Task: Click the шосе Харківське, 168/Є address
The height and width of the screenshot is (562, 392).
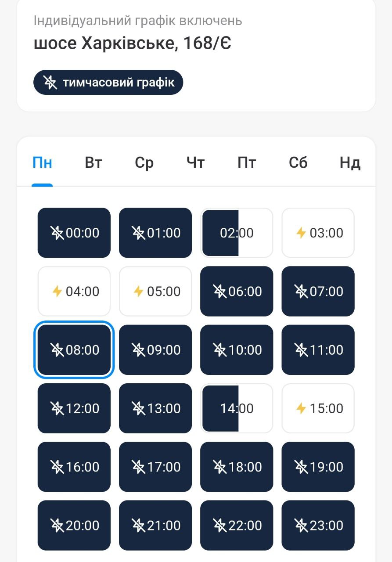Action: click(133, 43)
